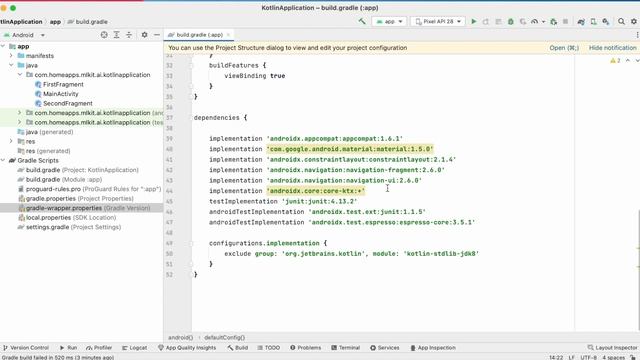This screenshot has height=360, width=640.
Task: Hide the Project tool window with minus icon
Action: pos(157,35)
